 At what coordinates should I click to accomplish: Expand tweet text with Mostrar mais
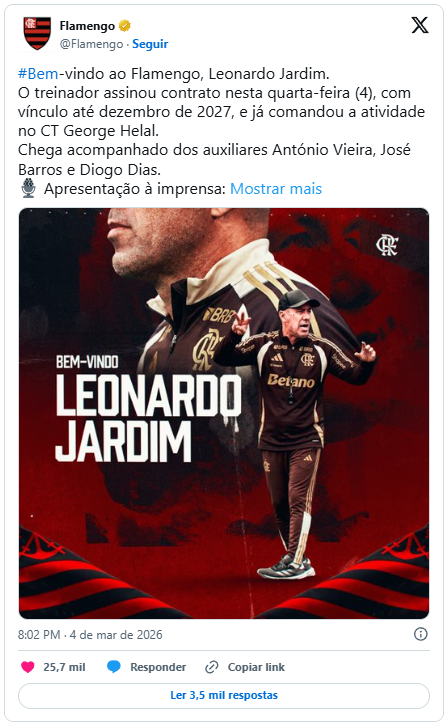[x=276, y=189]
